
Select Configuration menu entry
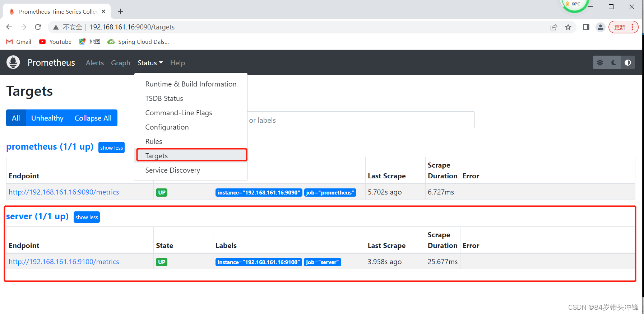(191, 127)
